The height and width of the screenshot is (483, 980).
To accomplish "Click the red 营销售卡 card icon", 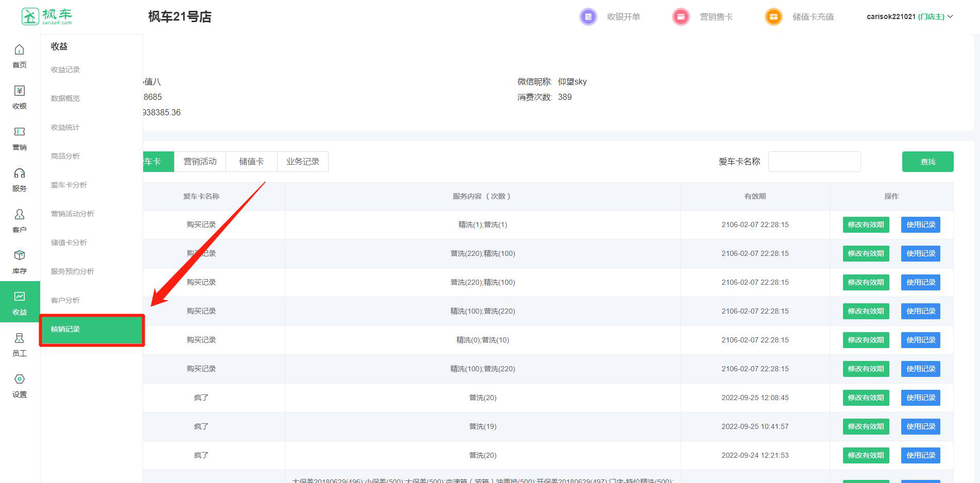I will [681, 16].
